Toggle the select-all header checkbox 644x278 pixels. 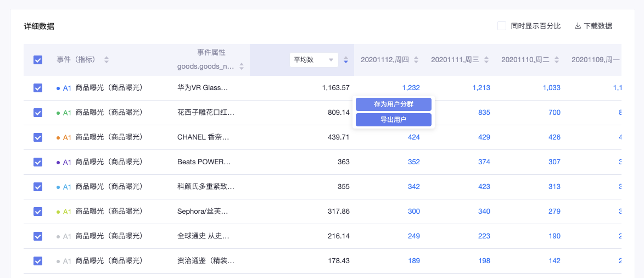pyautogui.click(x=38, y=60)
